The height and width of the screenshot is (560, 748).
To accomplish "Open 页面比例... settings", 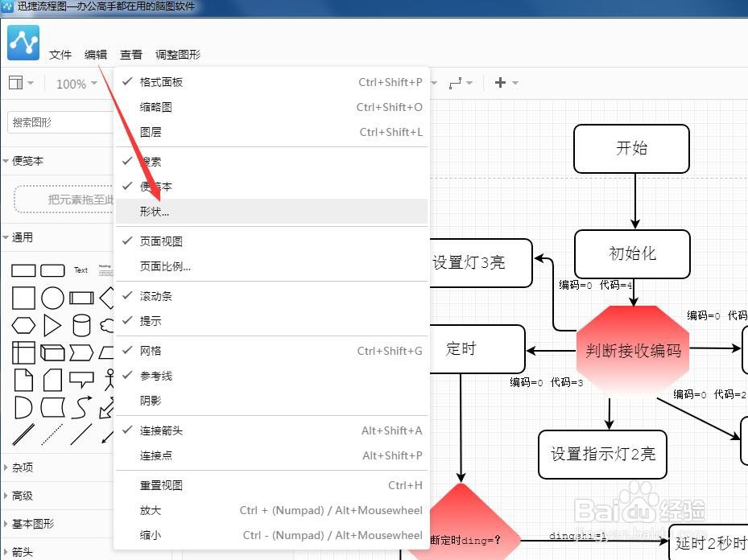I will (x=165, y=266).
